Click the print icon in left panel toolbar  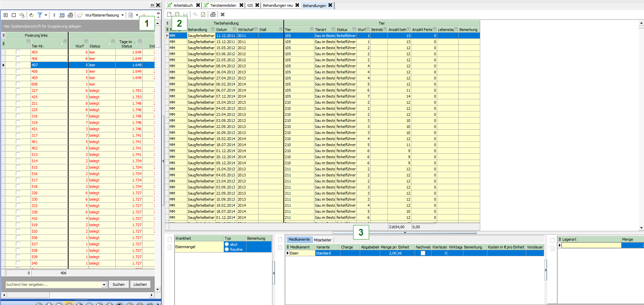point(70,15)
